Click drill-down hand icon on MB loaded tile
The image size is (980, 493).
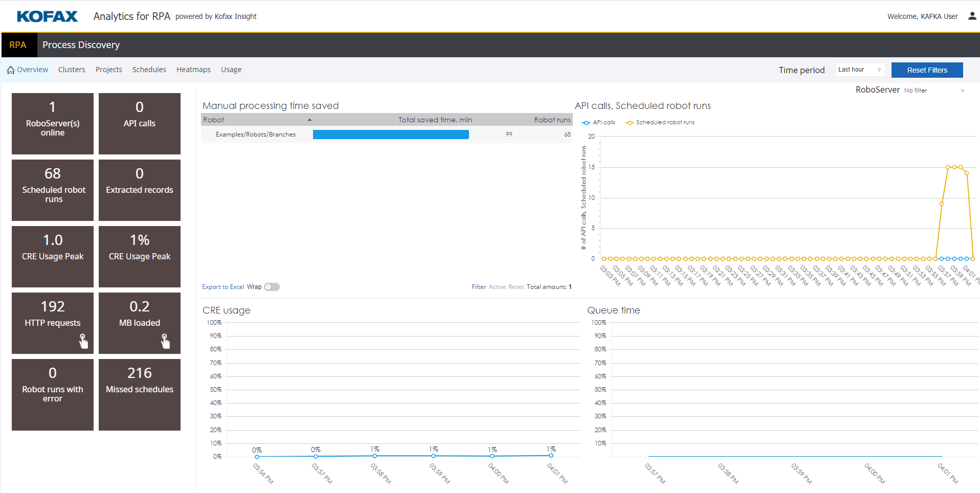[165, 341]
